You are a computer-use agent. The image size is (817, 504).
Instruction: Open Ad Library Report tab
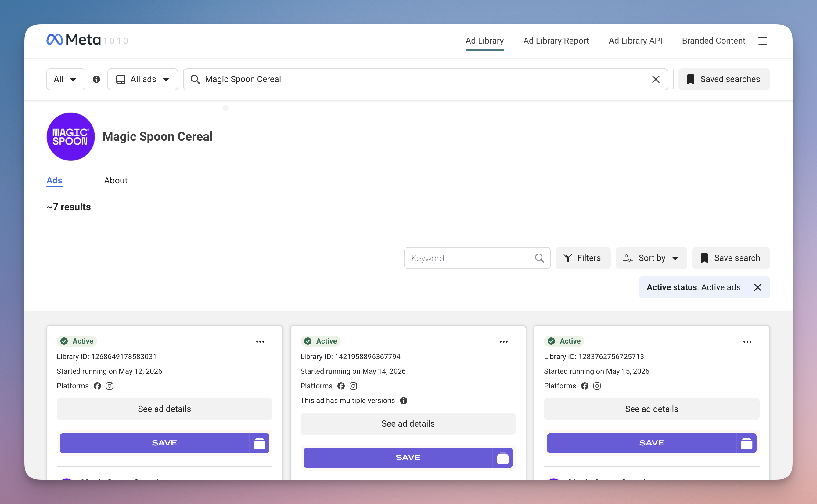tap(556, 41)
